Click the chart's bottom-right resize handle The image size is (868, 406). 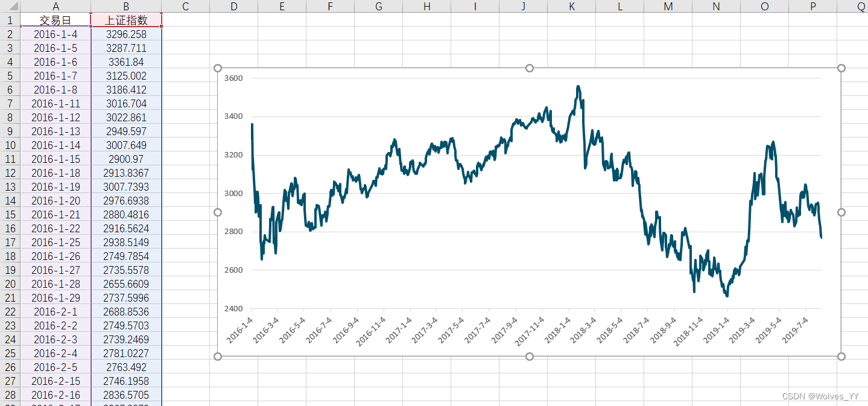point(841,357)
